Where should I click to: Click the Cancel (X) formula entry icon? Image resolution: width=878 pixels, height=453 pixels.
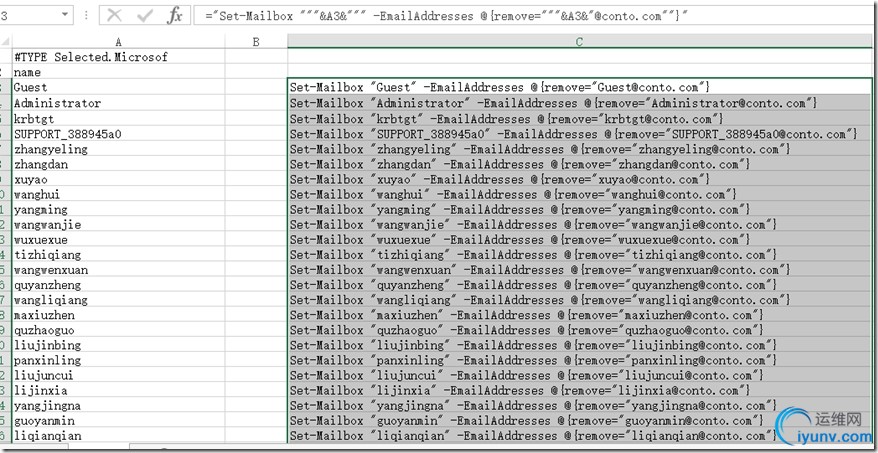click(x=114, y=15)
